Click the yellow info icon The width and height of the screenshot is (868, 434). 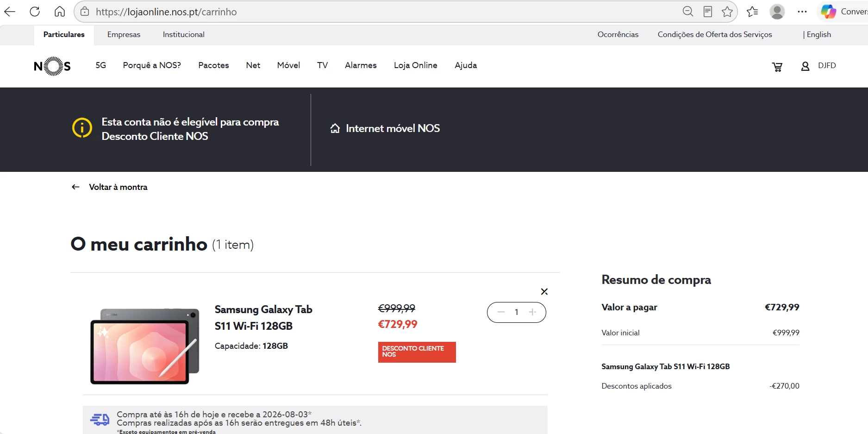pos(82,127)
